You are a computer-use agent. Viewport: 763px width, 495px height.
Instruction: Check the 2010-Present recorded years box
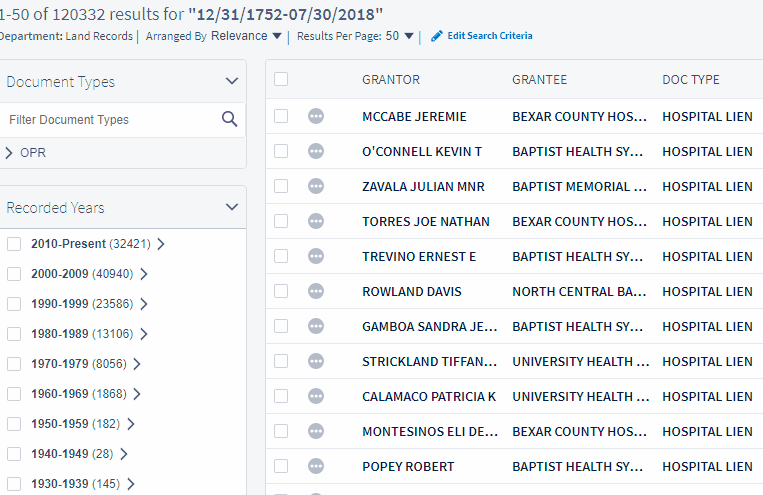point(14,244)
